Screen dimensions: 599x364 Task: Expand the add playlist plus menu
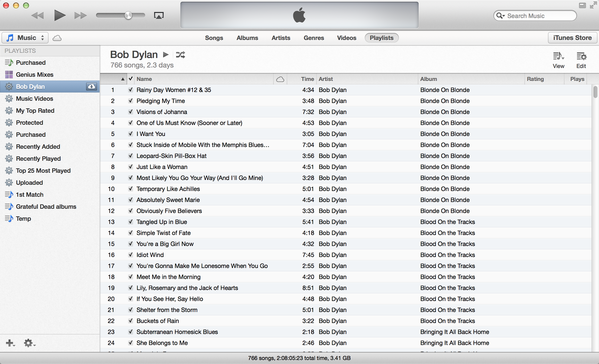[x=10, y=343]
